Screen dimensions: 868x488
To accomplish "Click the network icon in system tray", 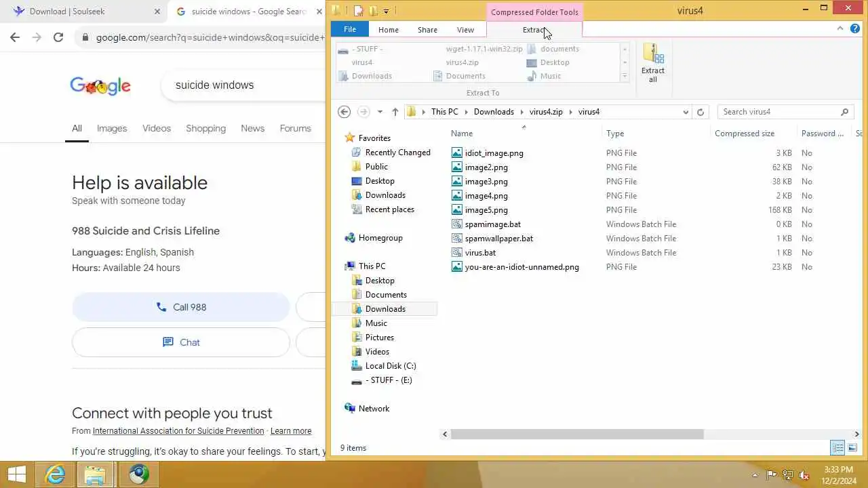I will [x=788, y=475].
